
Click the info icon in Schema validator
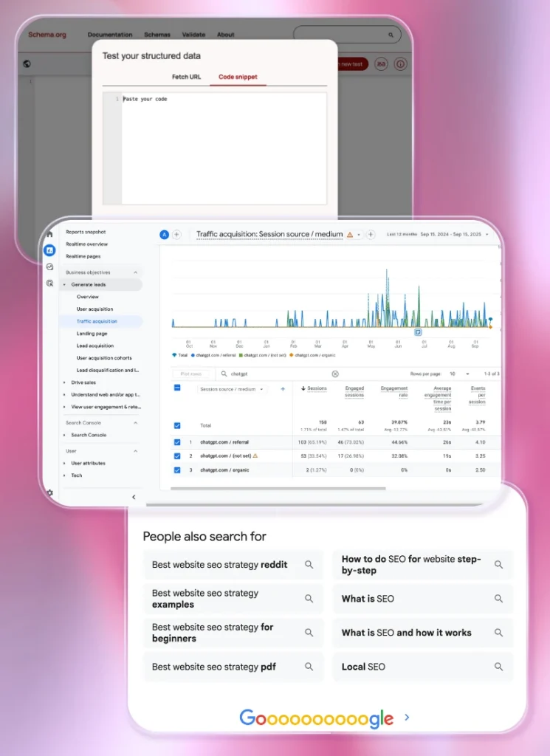(400, 63)
